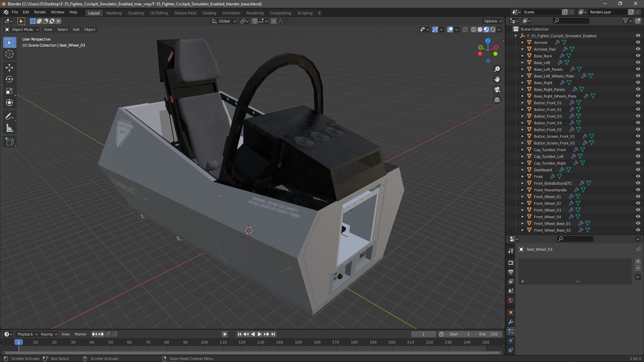Open the Object Mode dropdown
This screenshot has height=362, width=644.
point(22,29)
